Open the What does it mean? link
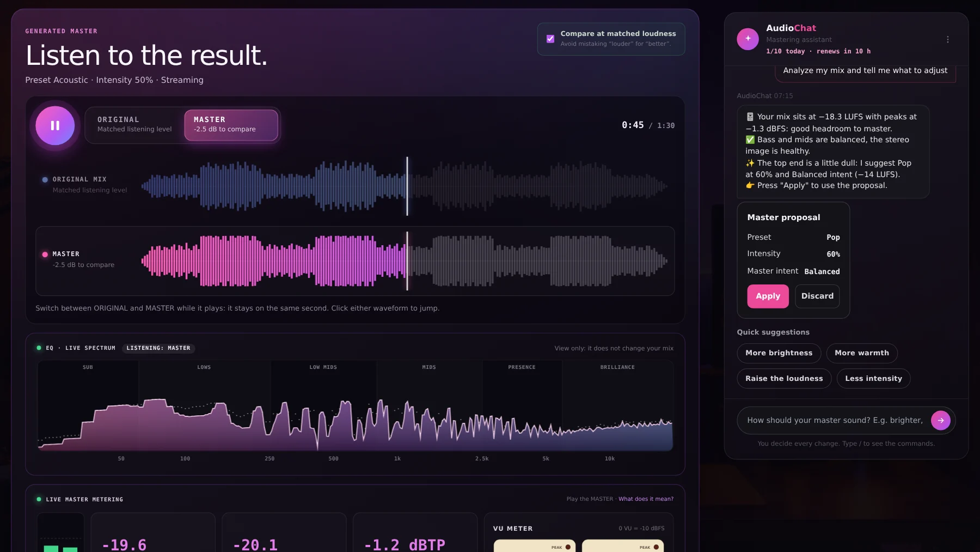Viewport: 980px width, 552px height. click(646, 499)
